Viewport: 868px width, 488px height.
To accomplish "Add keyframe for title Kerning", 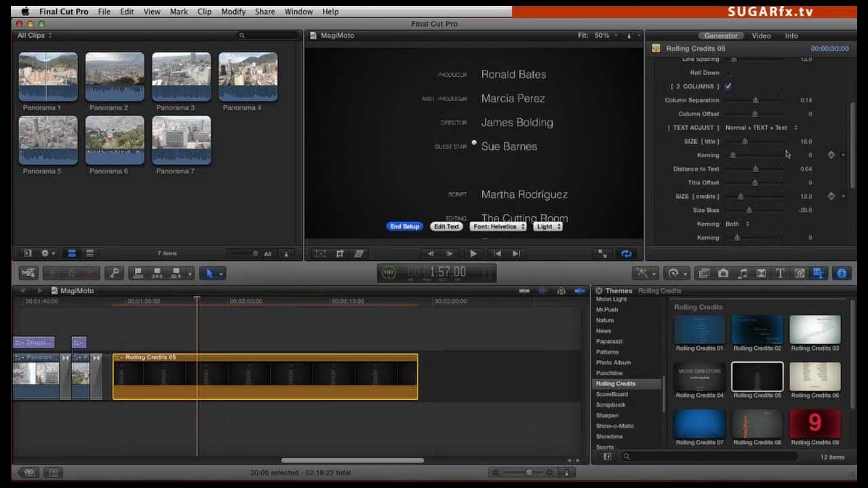I will click(831, 155).
